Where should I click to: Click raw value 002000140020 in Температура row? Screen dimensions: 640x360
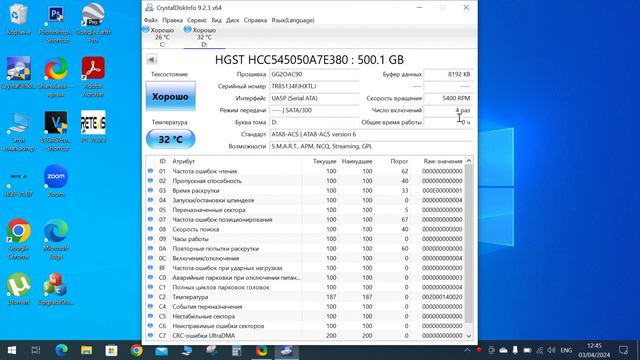click(x=442, y=297)
